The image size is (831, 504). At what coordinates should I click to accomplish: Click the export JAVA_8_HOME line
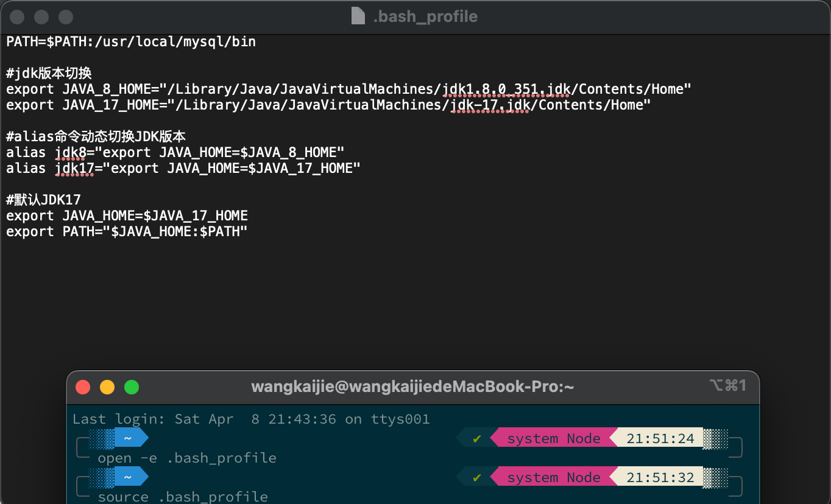tap(348, 89)
